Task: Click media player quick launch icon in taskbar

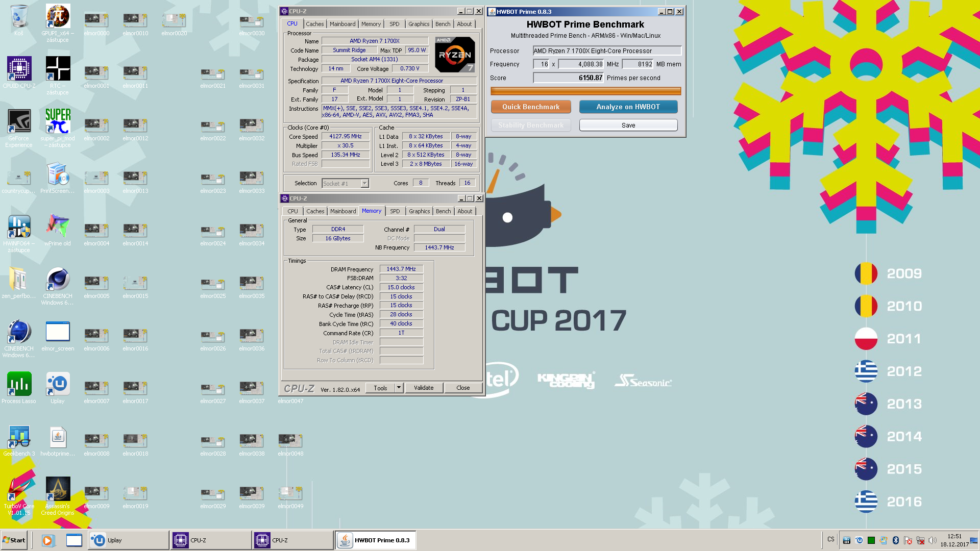Action: point(48,540)
